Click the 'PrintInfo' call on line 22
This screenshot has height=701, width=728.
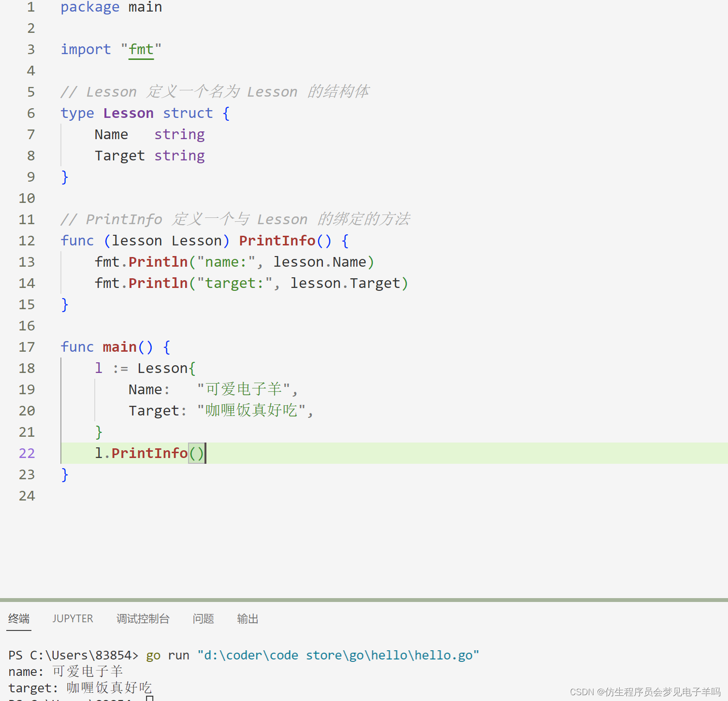[149, 453]
